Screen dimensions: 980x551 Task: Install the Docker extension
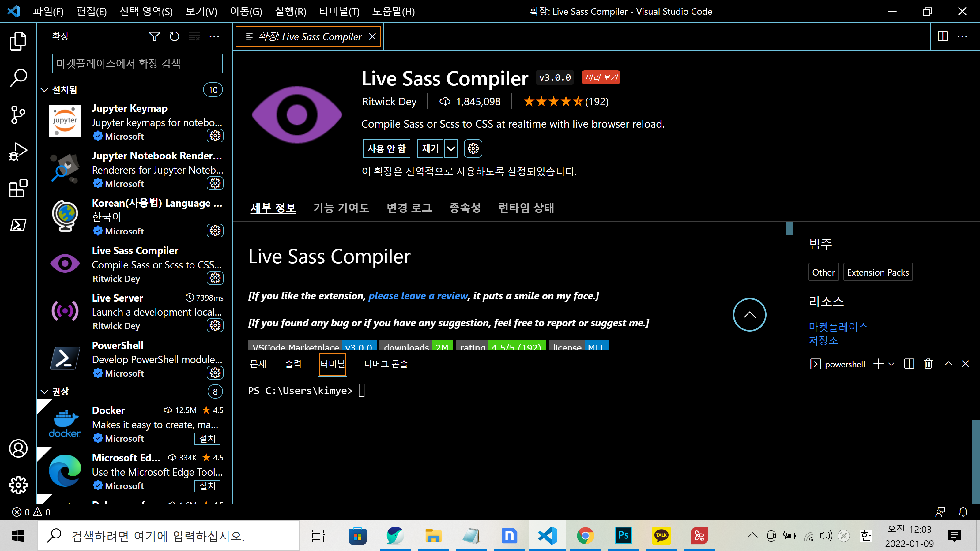pyautogui.click(x=207, y=438)
